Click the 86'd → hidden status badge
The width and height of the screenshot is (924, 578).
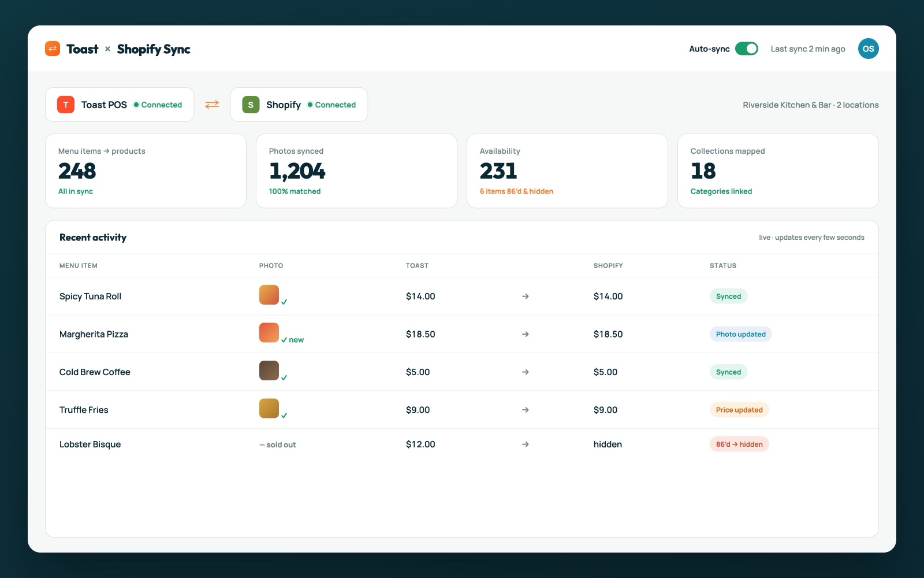[739, 444]
